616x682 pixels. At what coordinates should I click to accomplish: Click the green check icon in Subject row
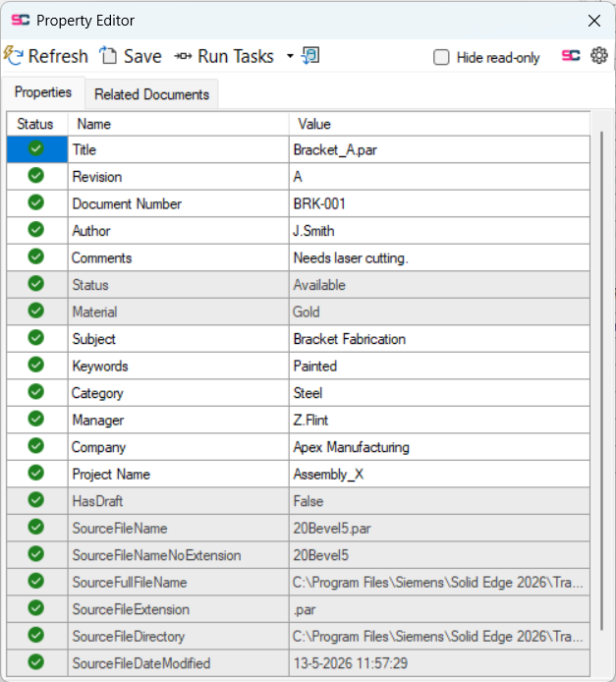(36, 337)
